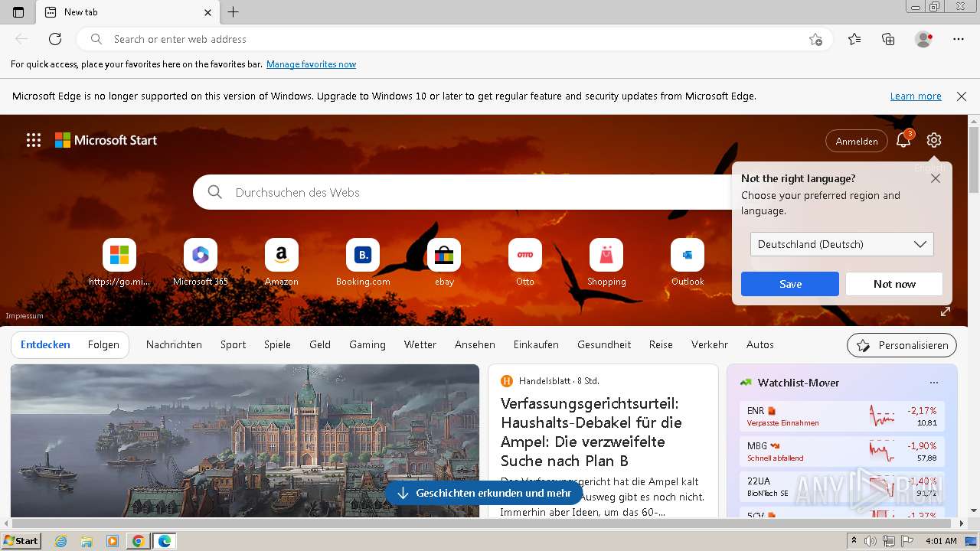
Task: Open the Gesundheit category
Action: [x=604, y=344]
